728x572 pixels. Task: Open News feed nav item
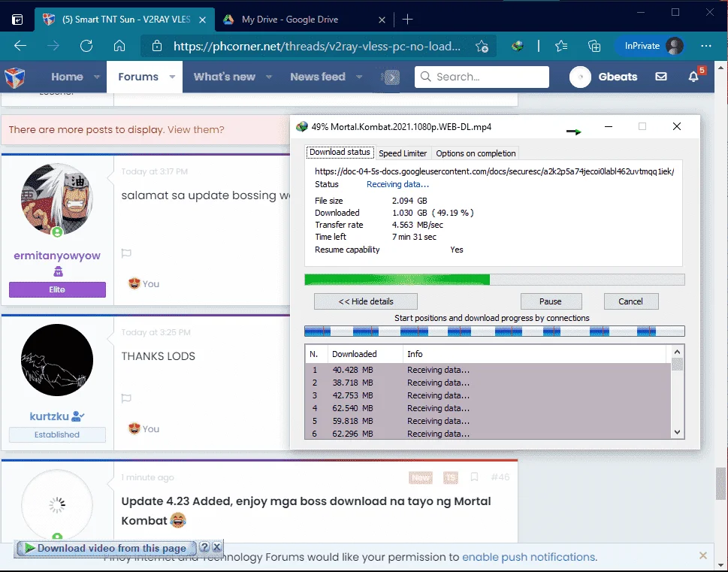coord(318,77)
